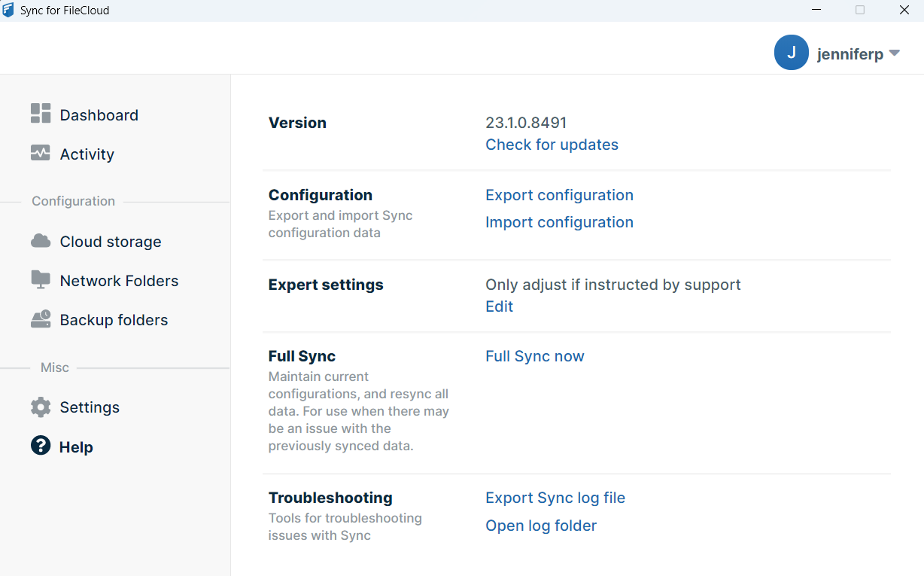Image resolution: width=924 pixels, height=576 pixels.
Task: Click the Network Folders icon
Action: click(x=41, y=279)
